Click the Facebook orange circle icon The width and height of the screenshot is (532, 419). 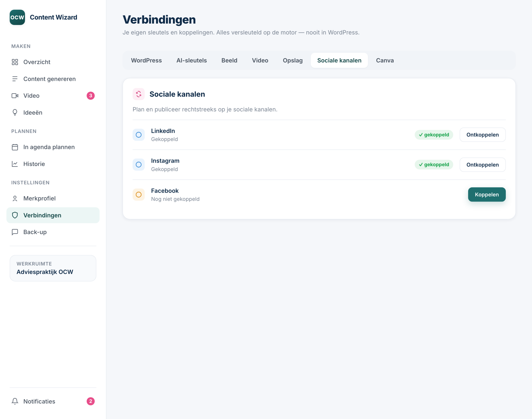tap(139, 194)
